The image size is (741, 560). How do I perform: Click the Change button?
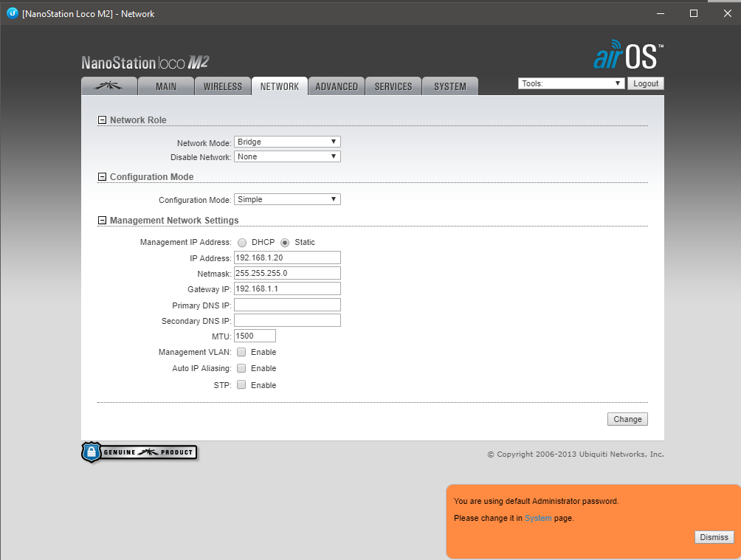(x=627, y=419)
